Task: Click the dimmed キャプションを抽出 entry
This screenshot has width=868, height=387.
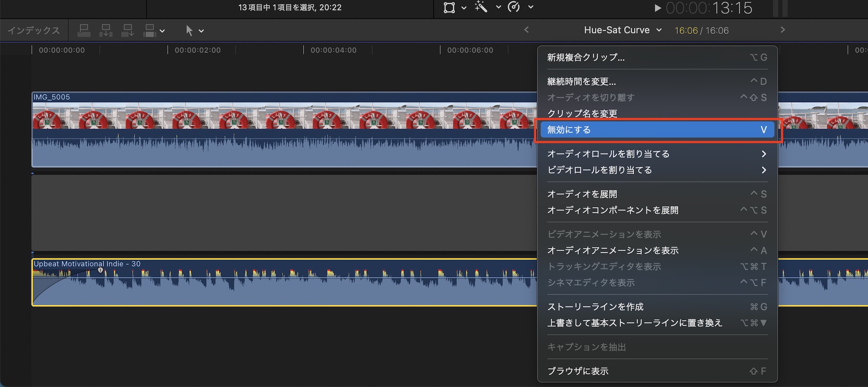Action: [657, 347]
